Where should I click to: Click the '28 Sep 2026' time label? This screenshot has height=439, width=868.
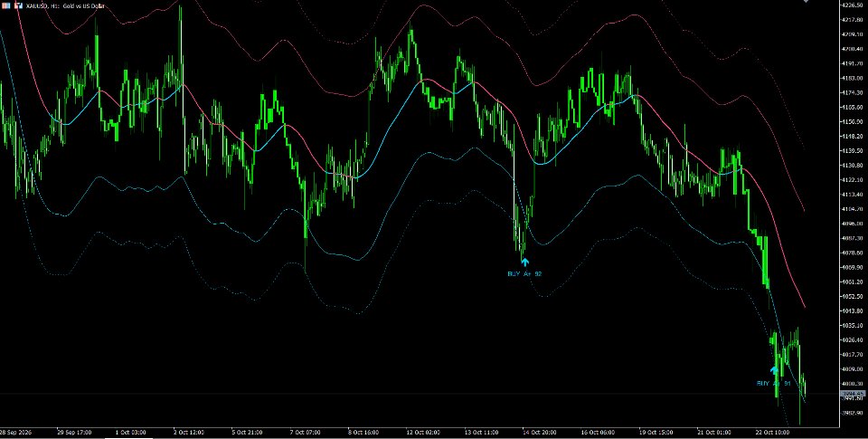click(x=15, y=432)
